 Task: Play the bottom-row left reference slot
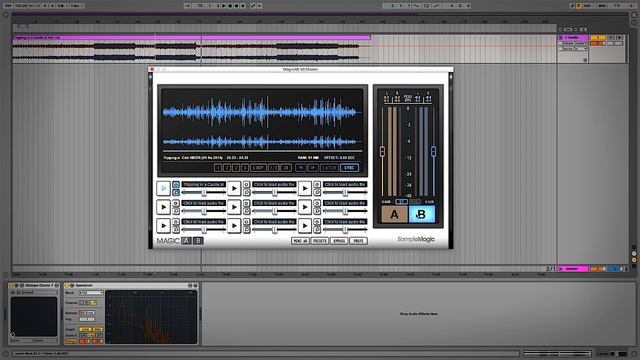163,225
